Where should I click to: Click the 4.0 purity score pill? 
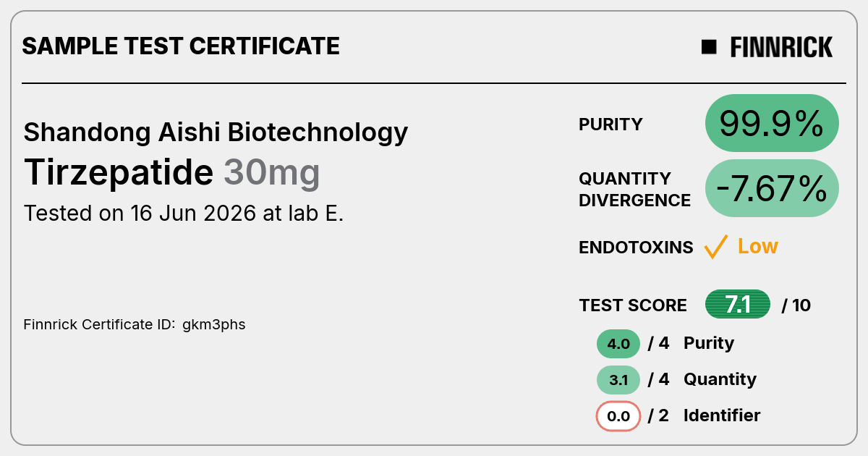coord(618,344)
